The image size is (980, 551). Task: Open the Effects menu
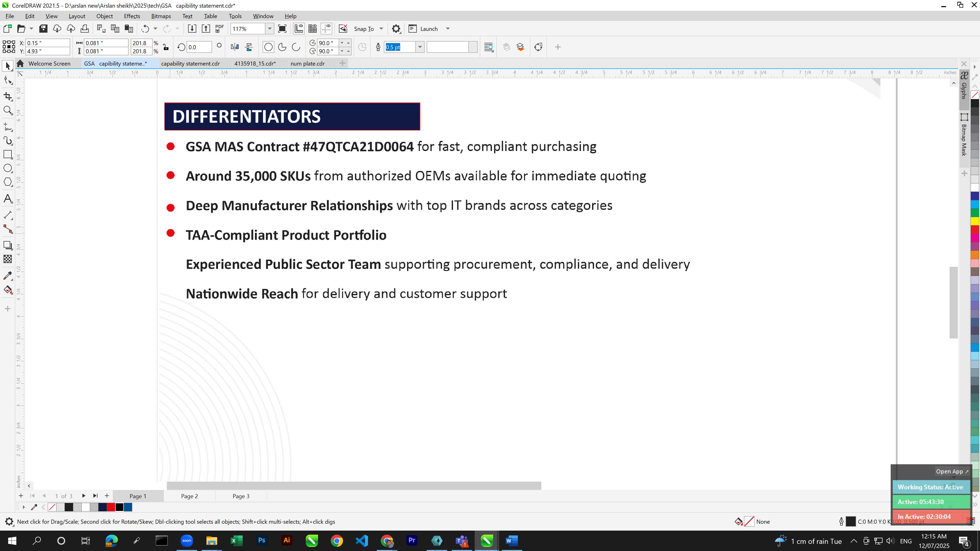(132, 16)
